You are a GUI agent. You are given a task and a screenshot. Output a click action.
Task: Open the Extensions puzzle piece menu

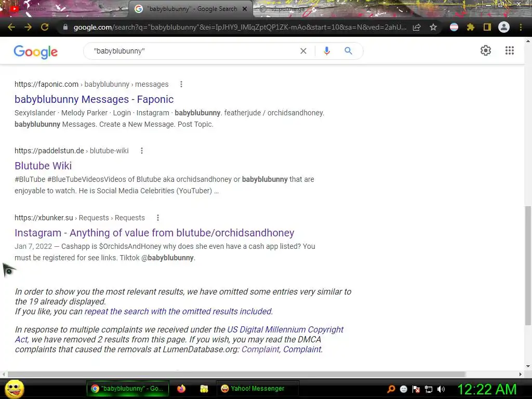tap(471, 27)
